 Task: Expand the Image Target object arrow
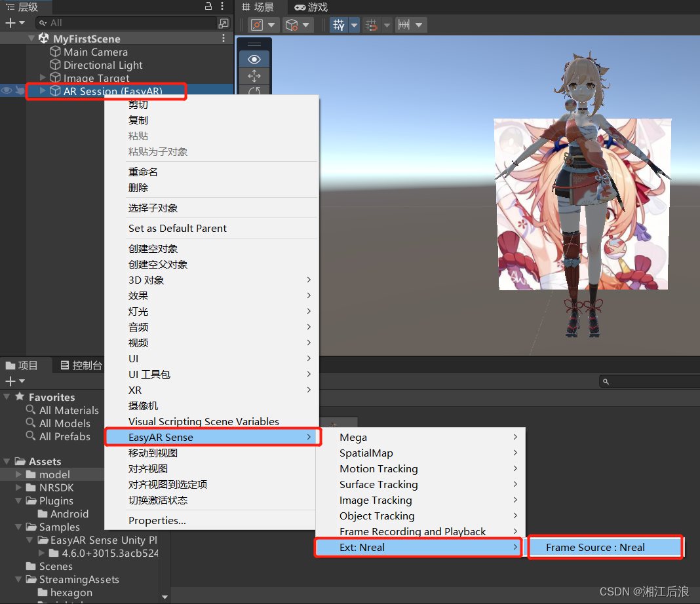coord(43,77)
